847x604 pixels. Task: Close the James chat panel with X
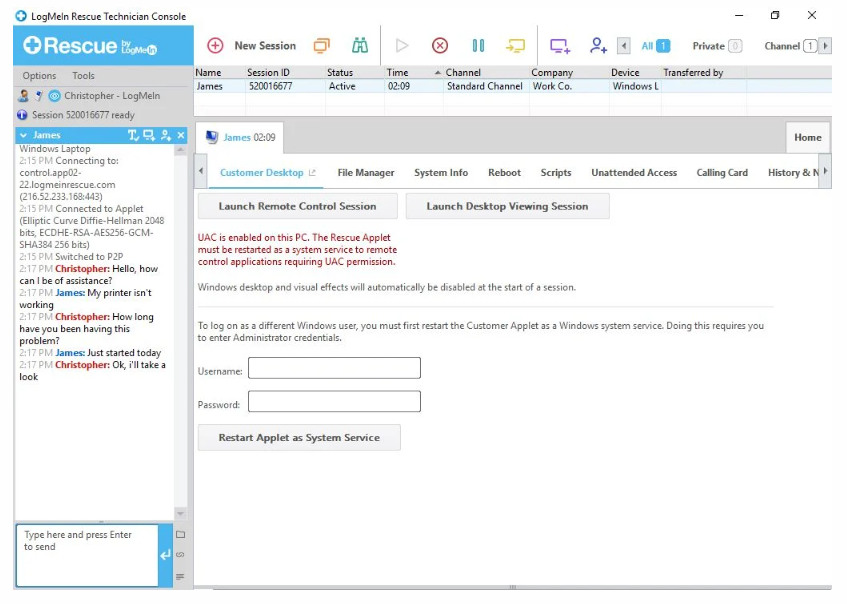pos(181,135)
